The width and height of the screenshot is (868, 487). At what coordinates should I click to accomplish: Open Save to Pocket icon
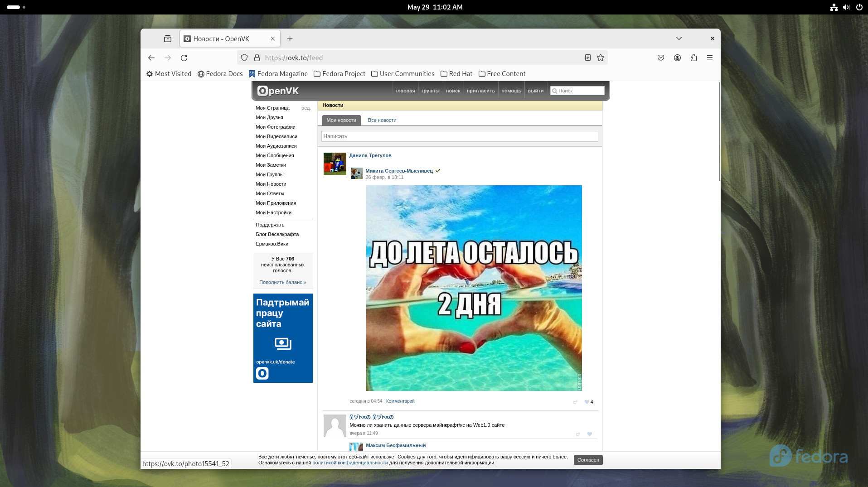click(x=661, y=58)
